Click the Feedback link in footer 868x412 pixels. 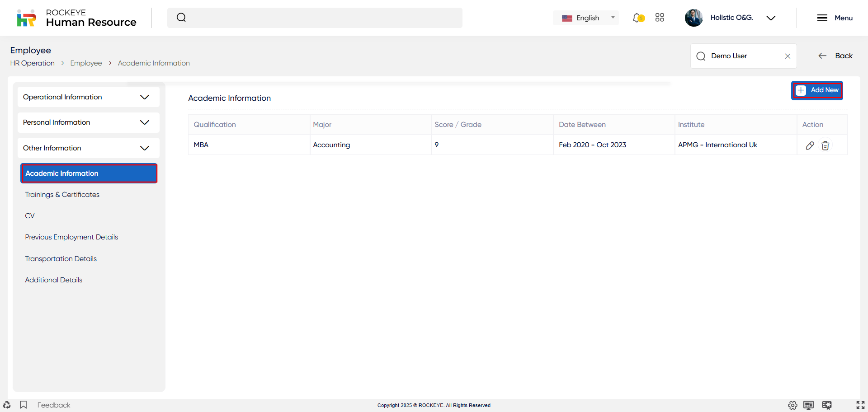pos(54,405)
